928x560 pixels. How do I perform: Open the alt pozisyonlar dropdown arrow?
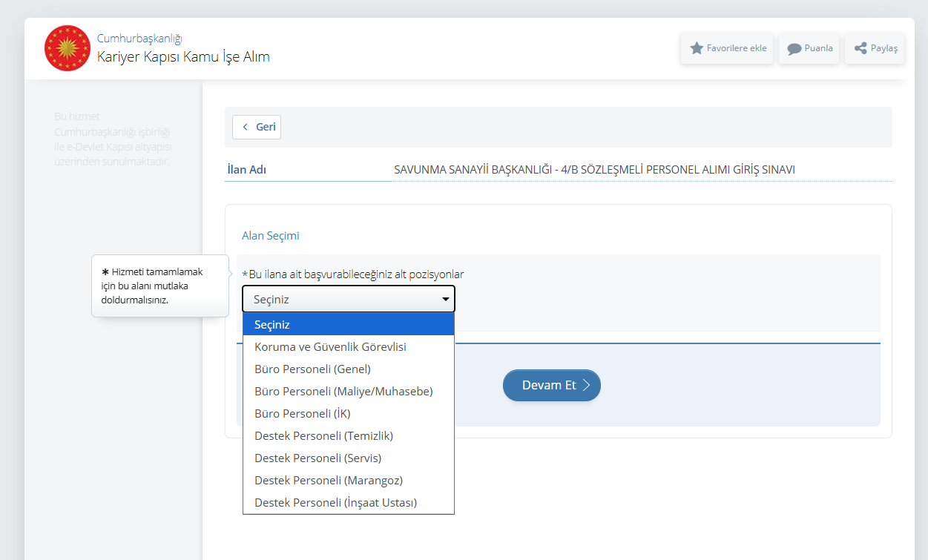pos(445,300)
